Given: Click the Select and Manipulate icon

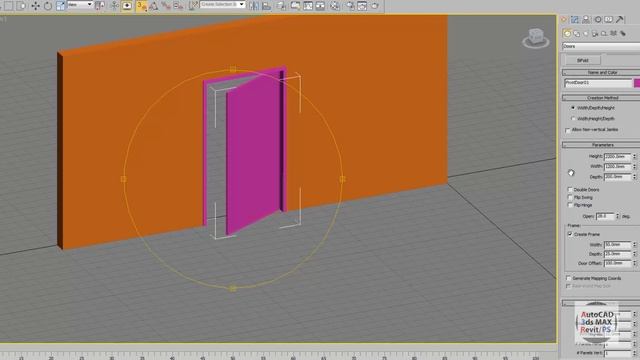Looking at the screenshot, I should [115, 6].
